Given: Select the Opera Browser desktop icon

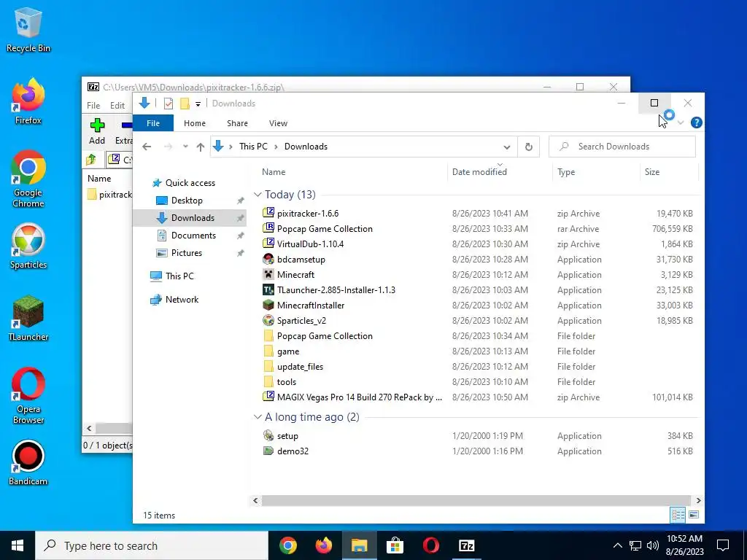Looking at the screenshot, I should tap(28, 396).
